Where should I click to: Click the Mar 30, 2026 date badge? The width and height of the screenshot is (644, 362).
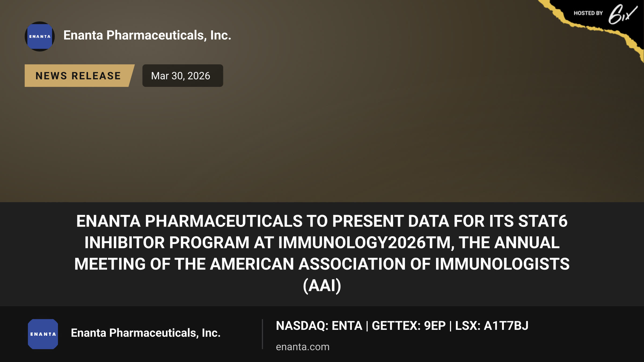[182, 76]
